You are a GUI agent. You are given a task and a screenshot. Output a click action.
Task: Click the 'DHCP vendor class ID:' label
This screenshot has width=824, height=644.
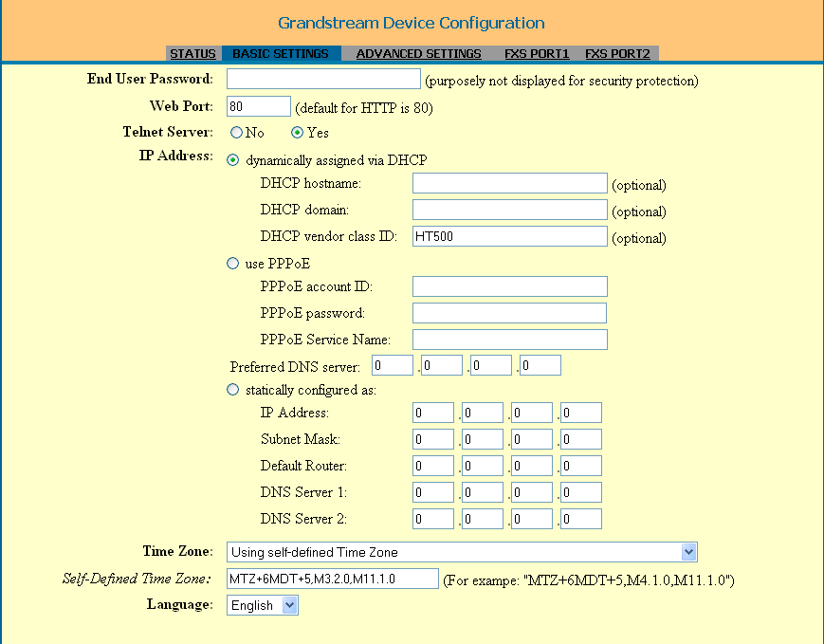pos(329,236)
